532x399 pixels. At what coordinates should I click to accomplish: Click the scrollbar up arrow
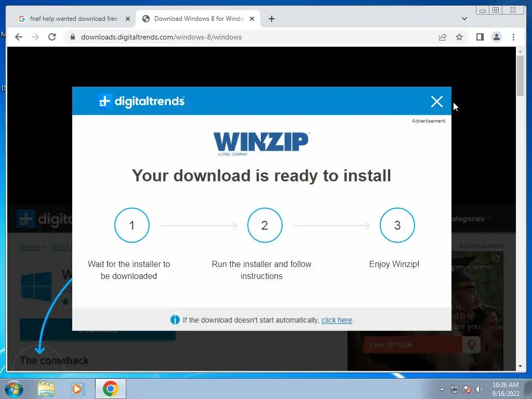(x=520, y=51)
